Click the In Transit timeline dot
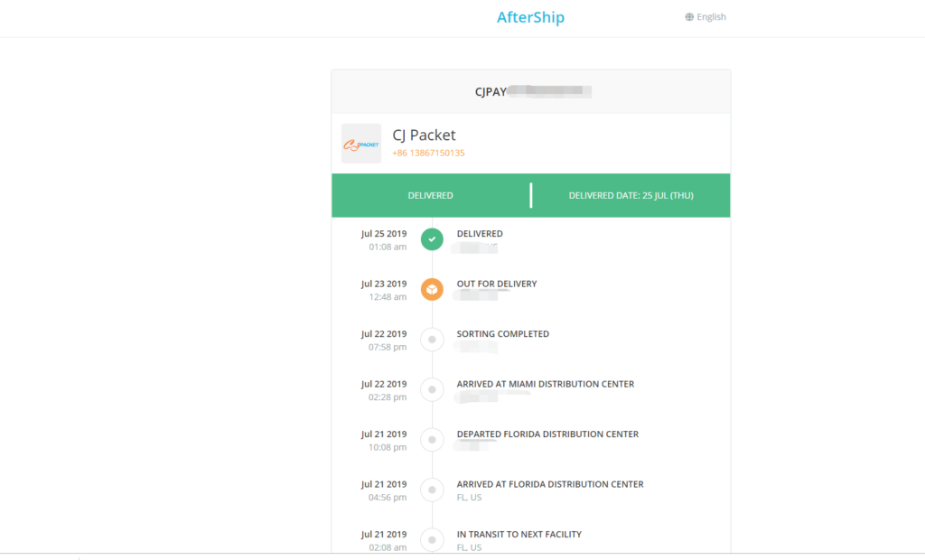The image size is (925, 560). (x=432, y=540)
